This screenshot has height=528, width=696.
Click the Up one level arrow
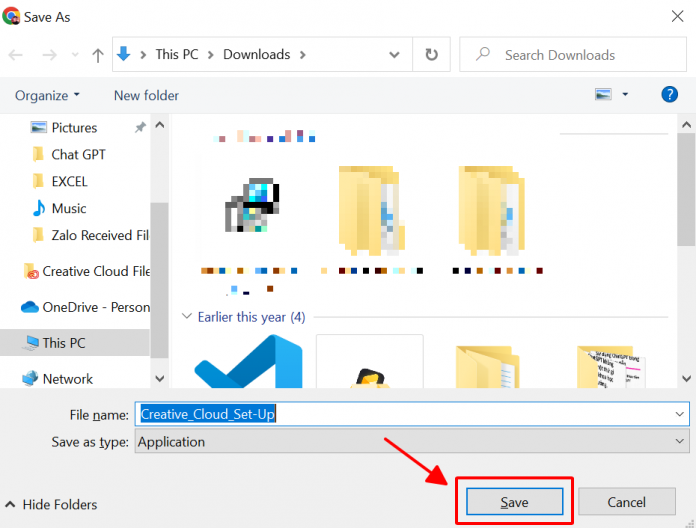[97, 55]
